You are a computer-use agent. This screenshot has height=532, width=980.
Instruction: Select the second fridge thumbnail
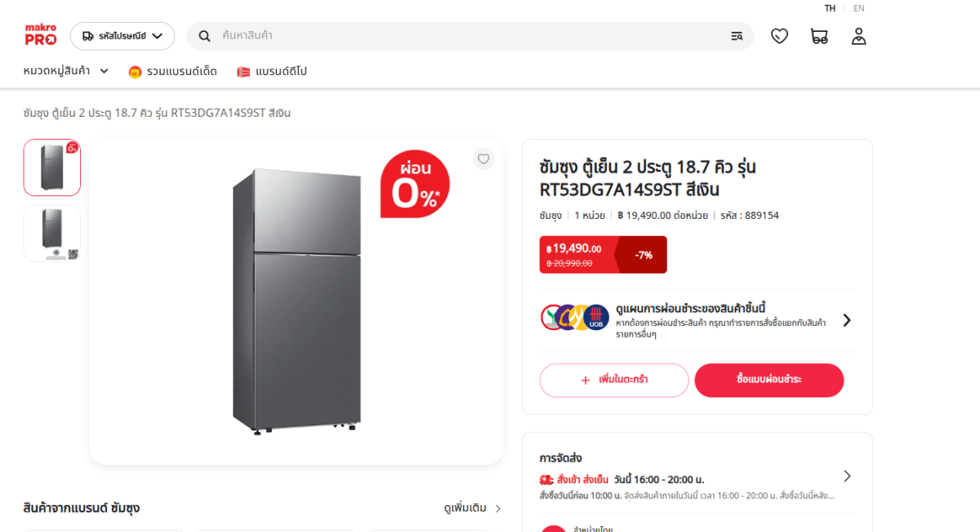click(x=52, y=234)
